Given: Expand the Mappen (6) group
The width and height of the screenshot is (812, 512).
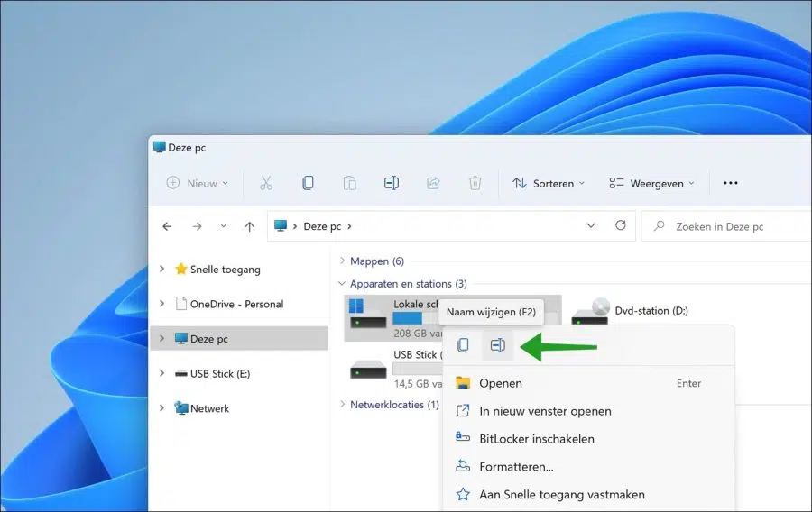Looking at the screenshot, I should coord(342,261).
